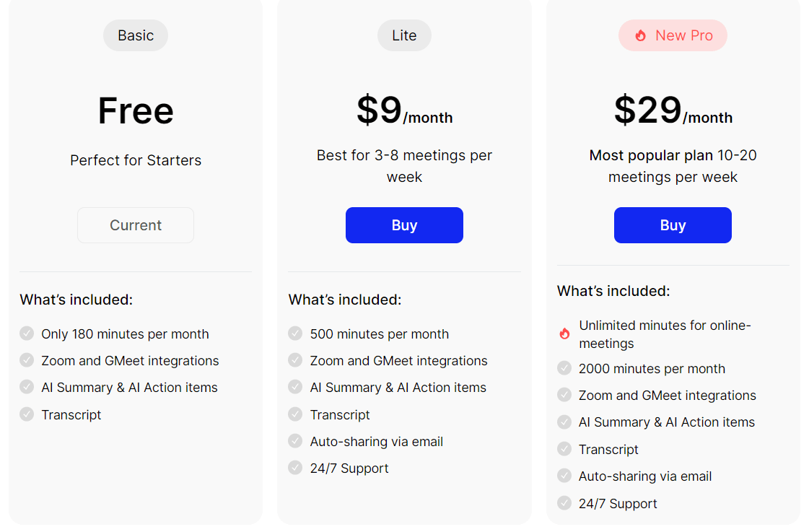809x532 pixels.
Task: Click the flame icon in New Pro badge
Action: pyautogui.click(x=640, y=35)
